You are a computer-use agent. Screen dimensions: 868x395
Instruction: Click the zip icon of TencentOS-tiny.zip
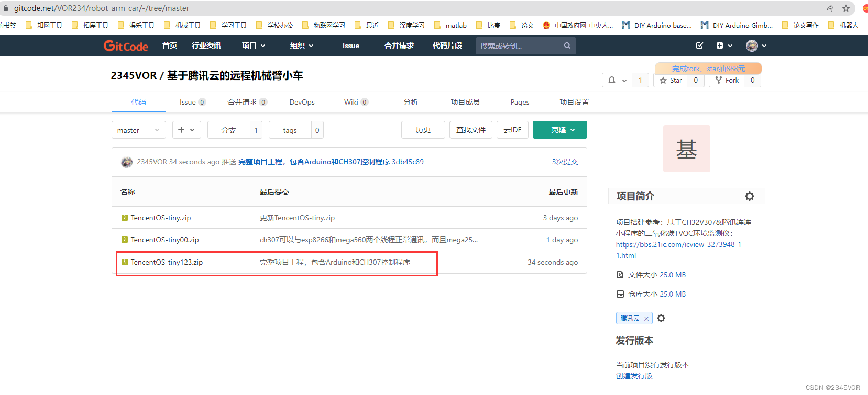point(125,218)
